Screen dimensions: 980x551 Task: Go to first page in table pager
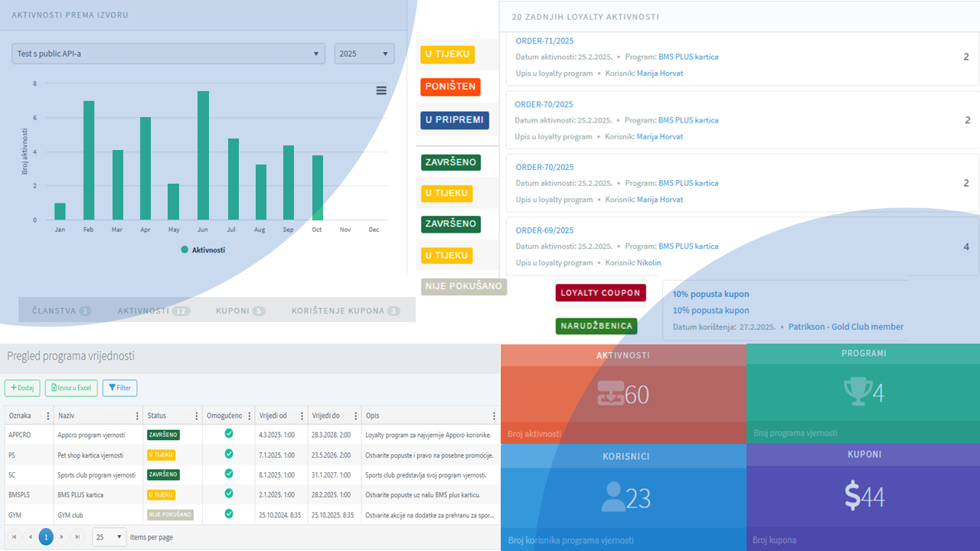tap(14, 536)
